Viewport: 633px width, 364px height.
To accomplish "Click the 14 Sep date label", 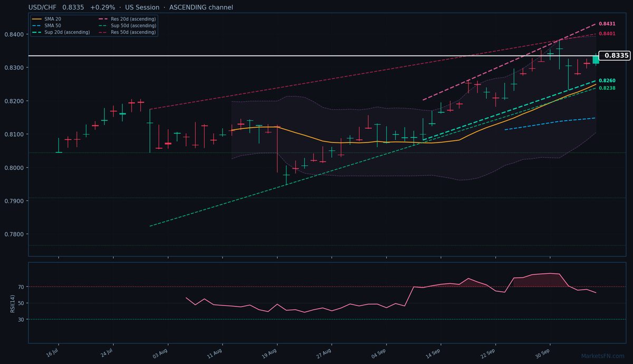I will [x=434, y=352].
